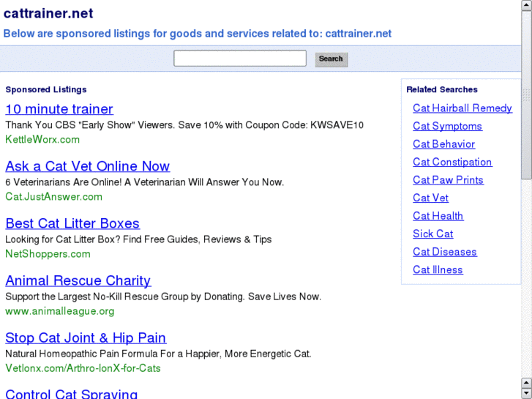The width and height of the screenshot is (532, 399).
Task: Select "Cat Diseases" related search
Action: tap(444, 252)
